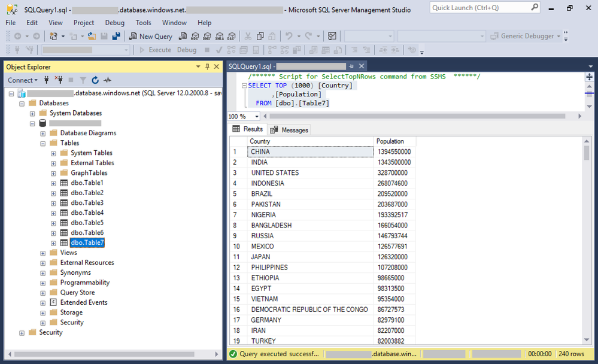Toggle auto-hide pin on Object Explorer
This screenshot has height=364, width=598.
(207, 67)
